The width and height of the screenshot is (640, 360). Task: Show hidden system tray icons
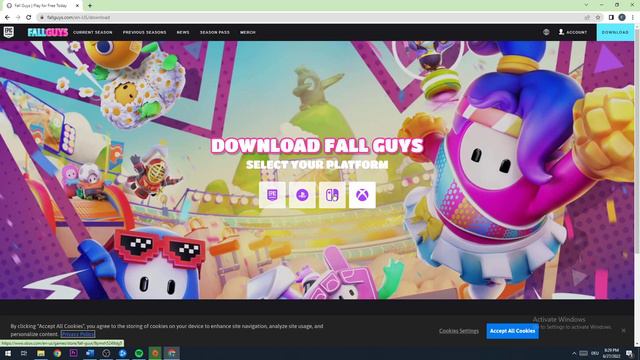574,353
